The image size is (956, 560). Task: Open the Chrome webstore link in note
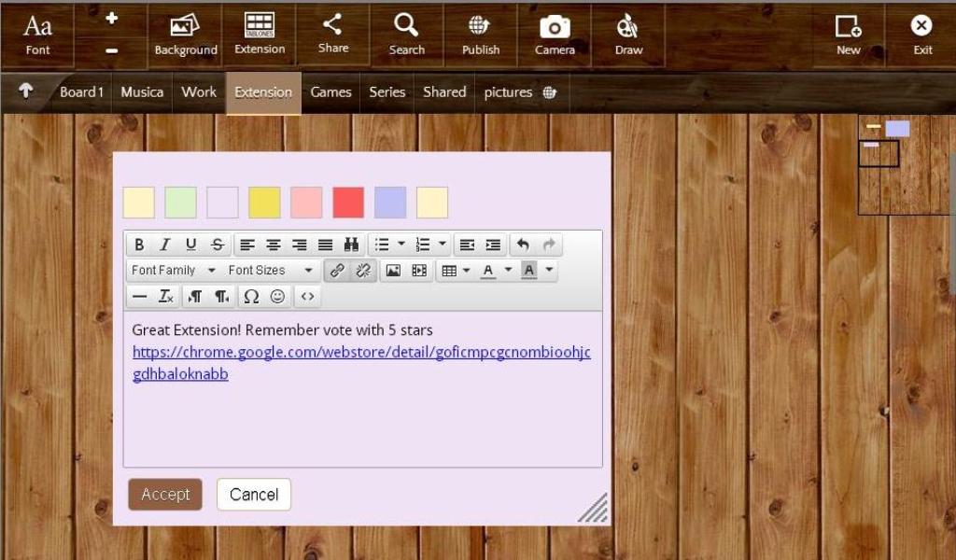coord(361,353)
